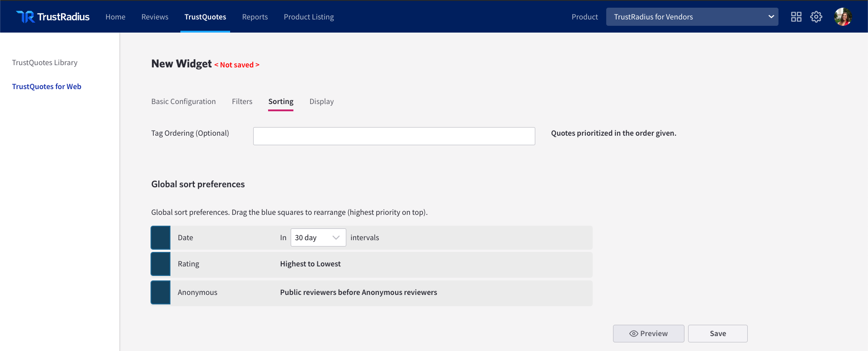
Task: Click the TrustRadius logo
Action: coord(53,17)
